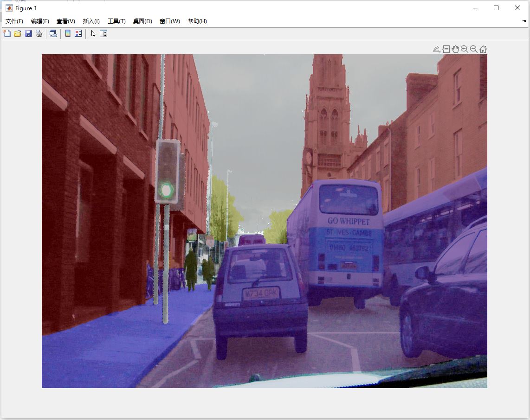Select the Zoom Out magnifier
This screenshot has height=420, width=530.
point(473,49)
